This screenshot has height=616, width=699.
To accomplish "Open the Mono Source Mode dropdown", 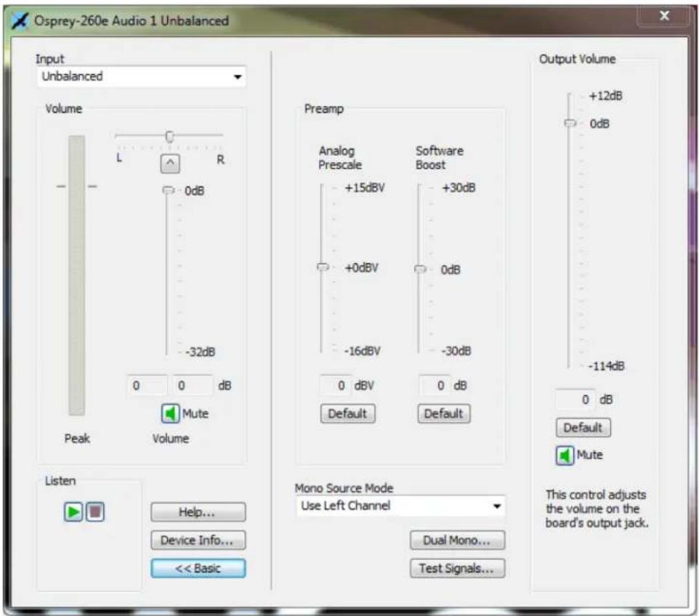I will pos(400,506).
